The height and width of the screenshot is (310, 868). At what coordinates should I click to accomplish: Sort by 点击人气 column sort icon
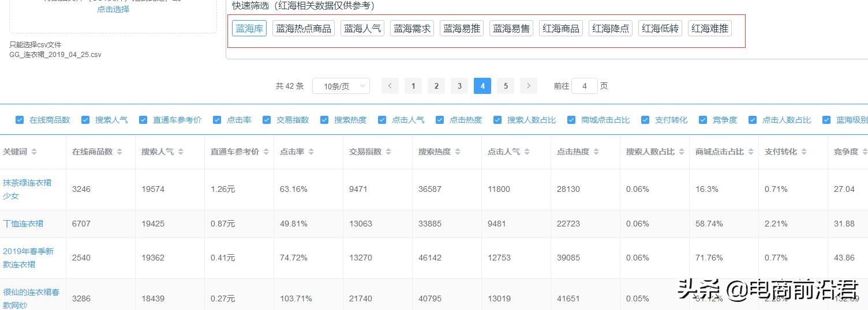527,152
